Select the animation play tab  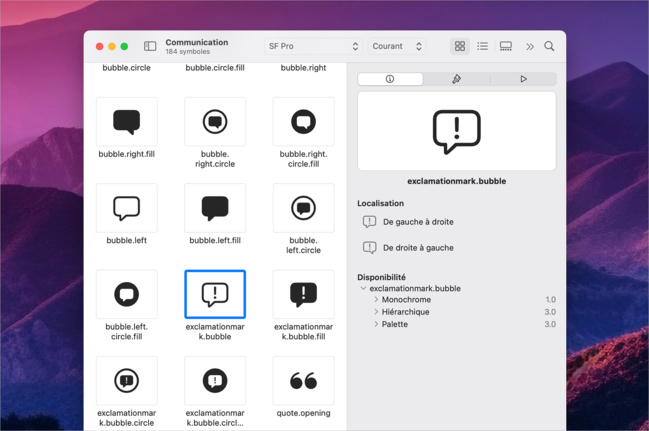pyautogui.click(x=523, y=79)
